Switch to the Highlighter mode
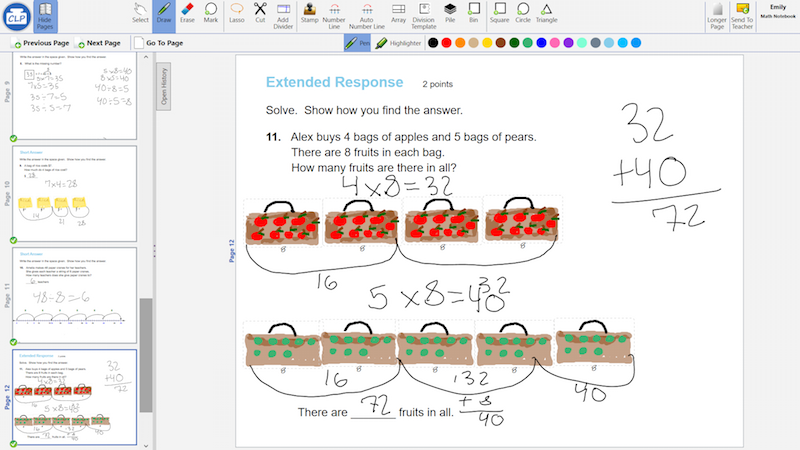 click(398, 43)
